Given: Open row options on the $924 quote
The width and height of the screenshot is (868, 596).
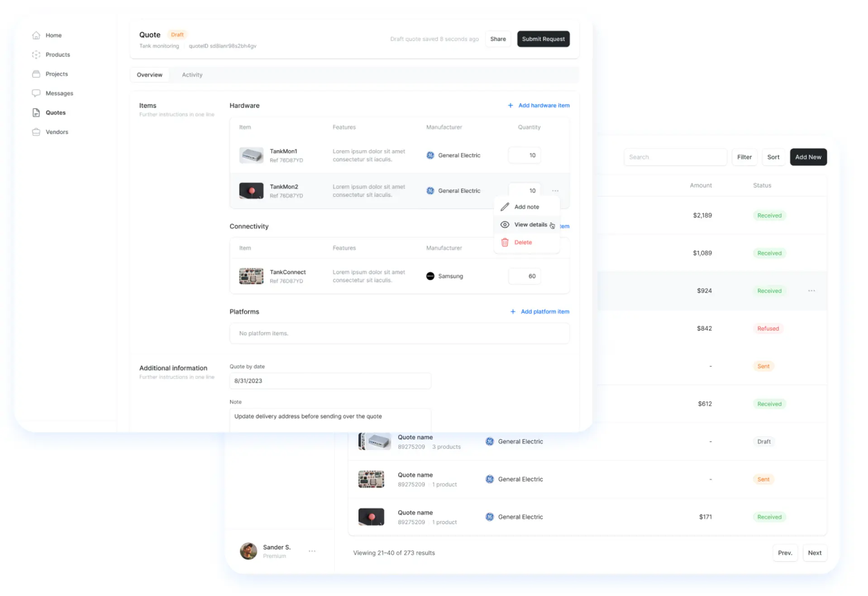Looking at the screenshot, I should point(811,291).
